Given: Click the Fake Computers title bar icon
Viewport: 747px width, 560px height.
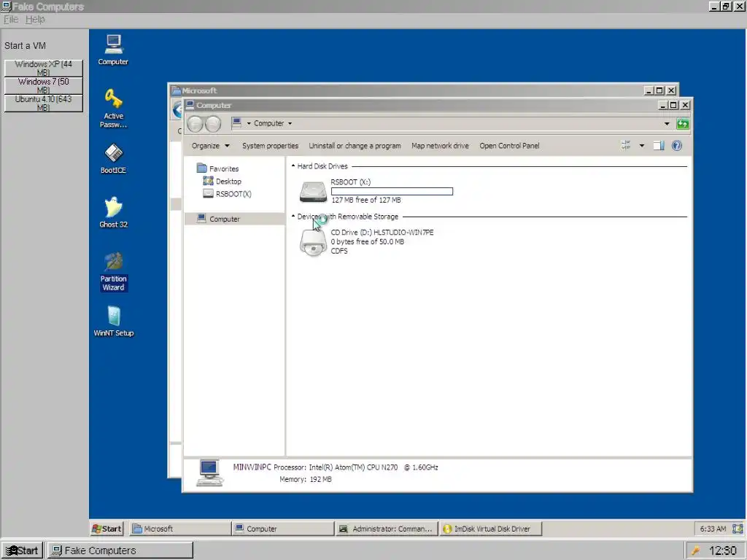Looking at the screenshot, I should [x=6, y=6].
